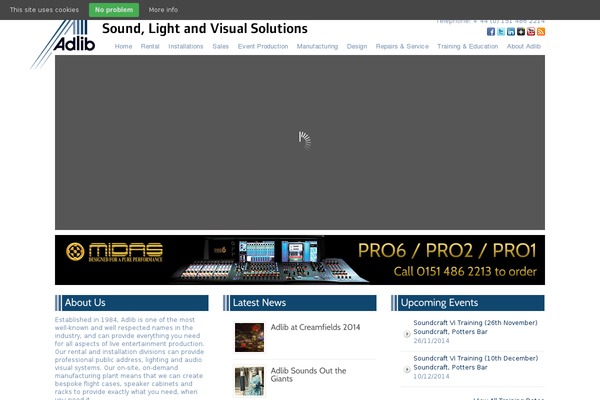600x400 pixels.
Task: Open the YouTube channel icon
Action: 531,32
